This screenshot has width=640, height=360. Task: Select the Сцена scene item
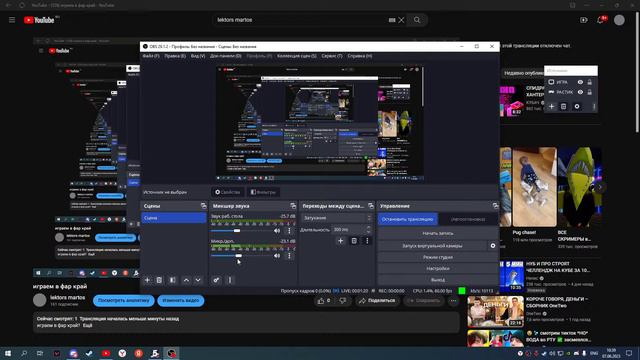[x=174, y=218]
